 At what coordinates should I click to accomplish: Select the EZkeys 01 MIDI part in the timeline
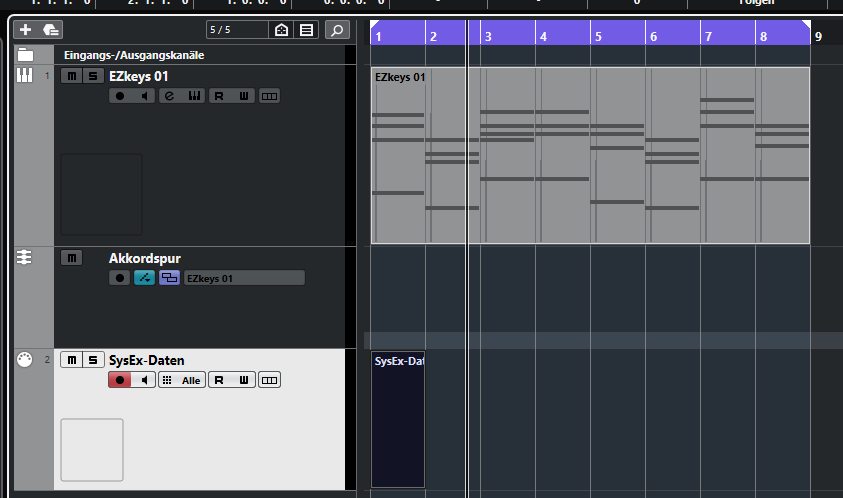click(590, 155)
